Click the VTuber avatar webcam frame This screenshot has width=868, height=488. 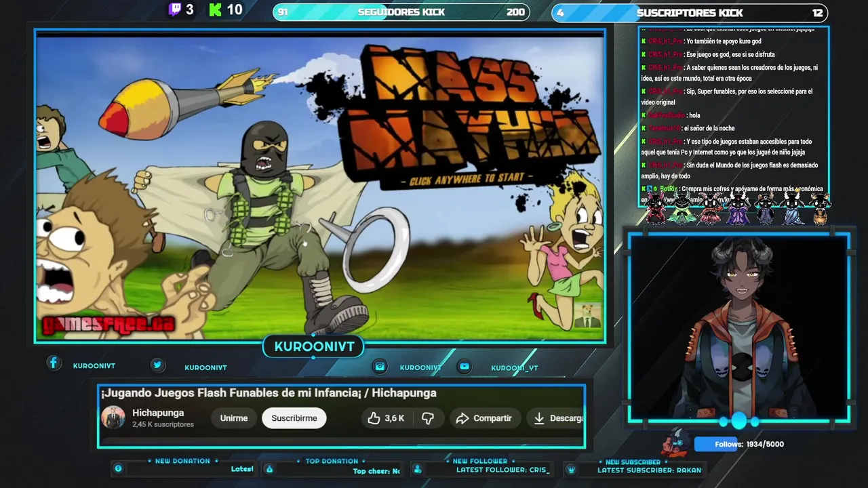click(738, 327)
